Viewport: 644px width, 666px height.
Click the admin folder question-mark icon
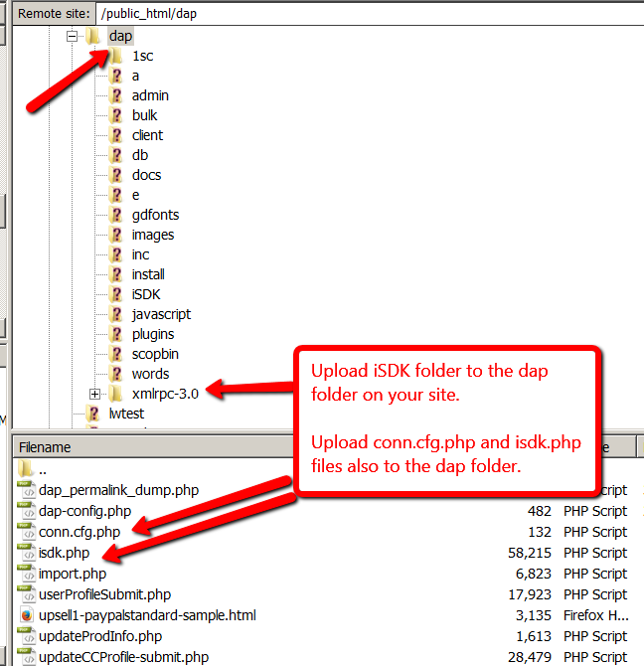click(116, 95)
